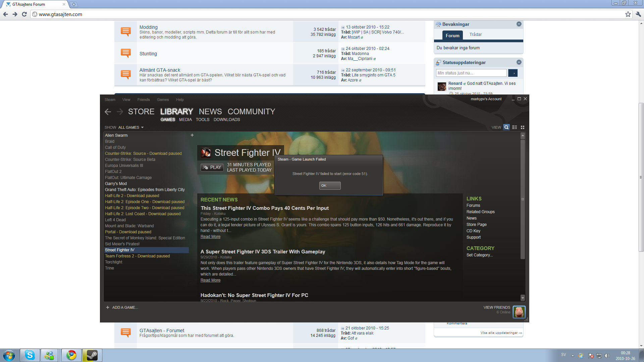644x362 pixels.
Task: Switch to Steam grid view icon
Action: click(x=522, y=127)
